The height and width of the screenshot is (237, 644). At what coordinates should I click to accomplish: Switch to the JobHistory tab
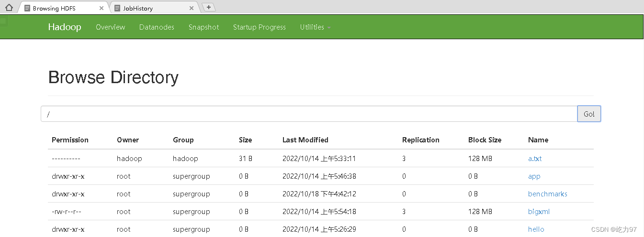click(x=155, y=8)
